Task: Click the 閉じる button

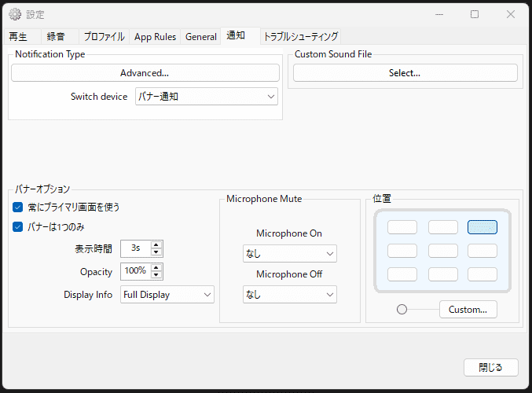Action: 491,367
